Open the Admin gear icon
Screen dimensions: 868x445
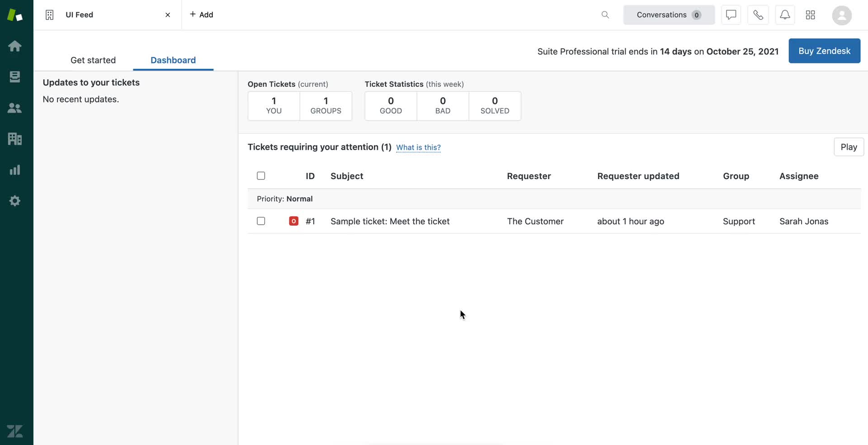tap(14, 200)
